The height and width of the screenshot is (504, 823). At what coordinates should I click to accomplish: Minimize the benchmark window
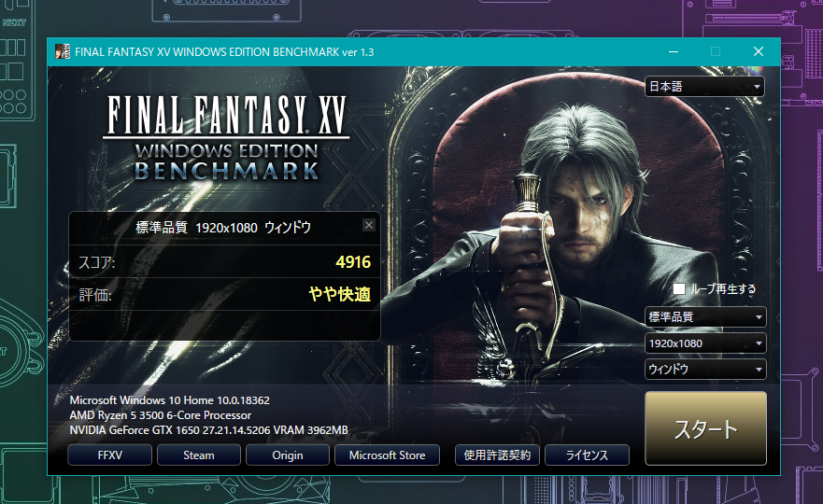pos(674,51)
